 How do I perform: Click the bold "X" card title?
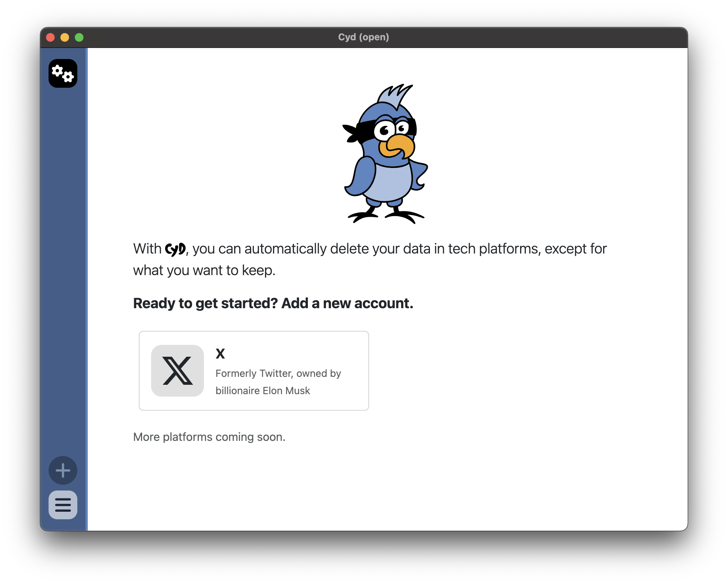[x=220, y=354]
